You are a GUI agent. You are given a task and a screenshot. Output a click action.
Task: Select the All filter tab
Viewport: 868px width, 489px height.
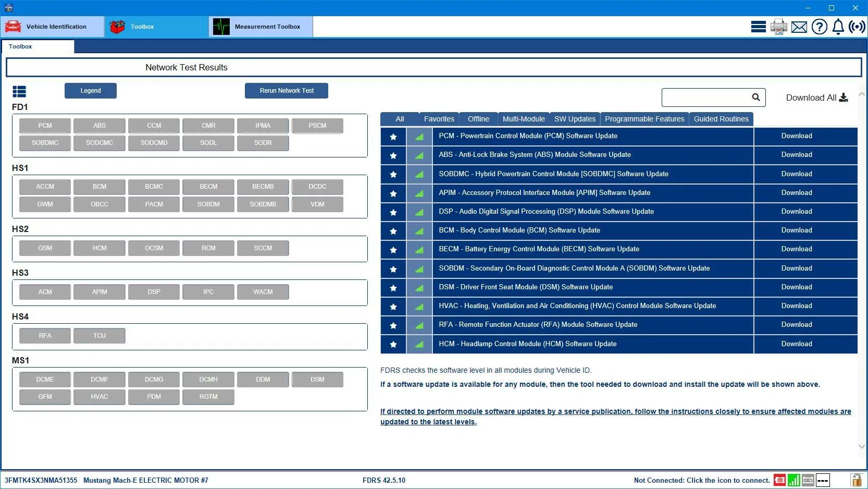400,119
